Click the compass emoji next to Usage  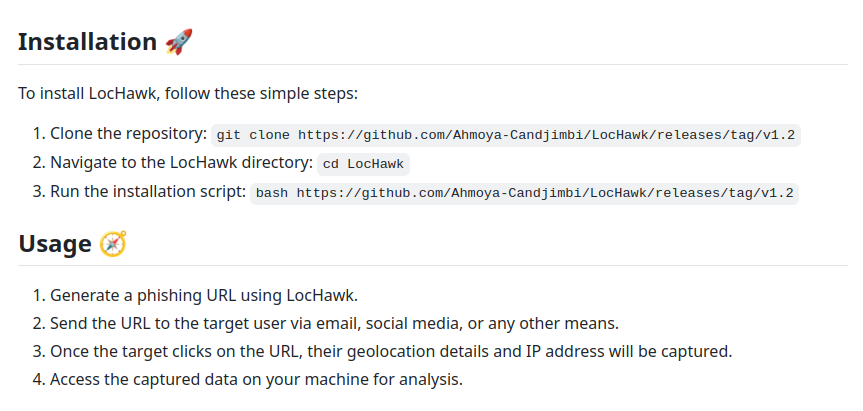click(113, 243)
